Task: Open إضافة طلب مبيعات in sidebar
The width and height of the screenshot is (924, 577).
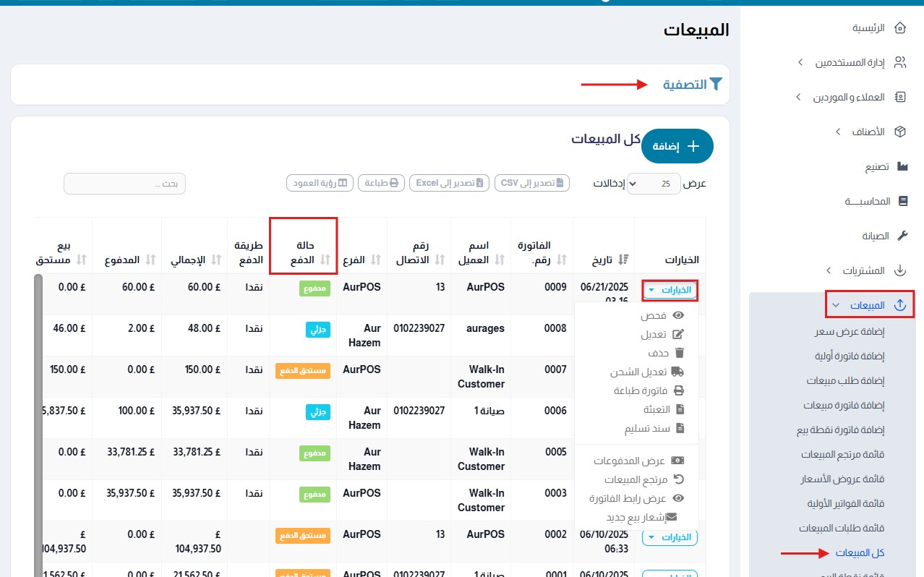Action: click(x=846, y=380)
